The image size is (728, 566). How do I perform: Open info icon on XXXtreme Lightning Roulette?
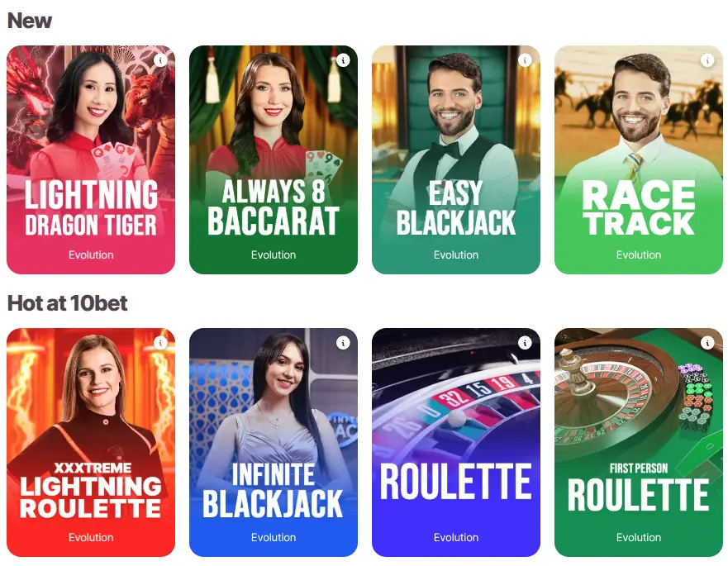[160, 343]
